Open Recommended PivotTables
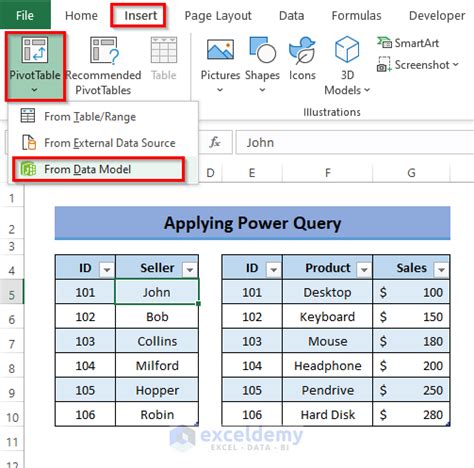This screenshot has width=474, height=468. [103, 66]
